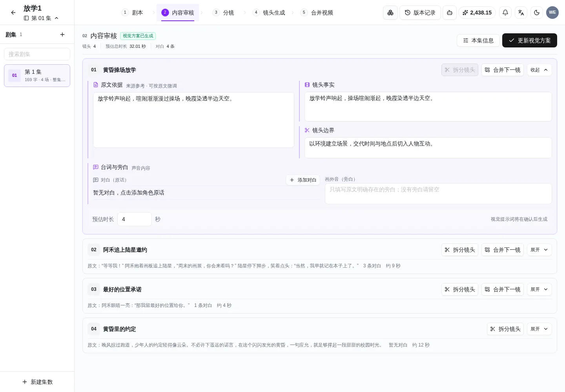Screen dimensions: 565x392
Task: Edit the 镜头事实 text field
Action: (x=428, y=107)
